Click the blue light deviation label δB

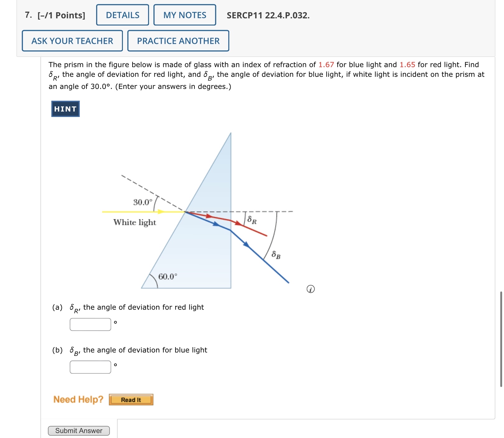(x=276, y=254)
